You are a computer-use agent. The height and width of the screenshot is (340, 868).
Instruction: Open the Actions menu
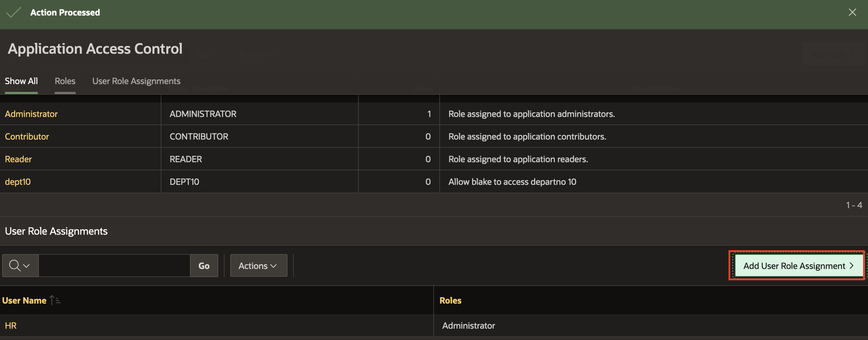click(258, 265)
